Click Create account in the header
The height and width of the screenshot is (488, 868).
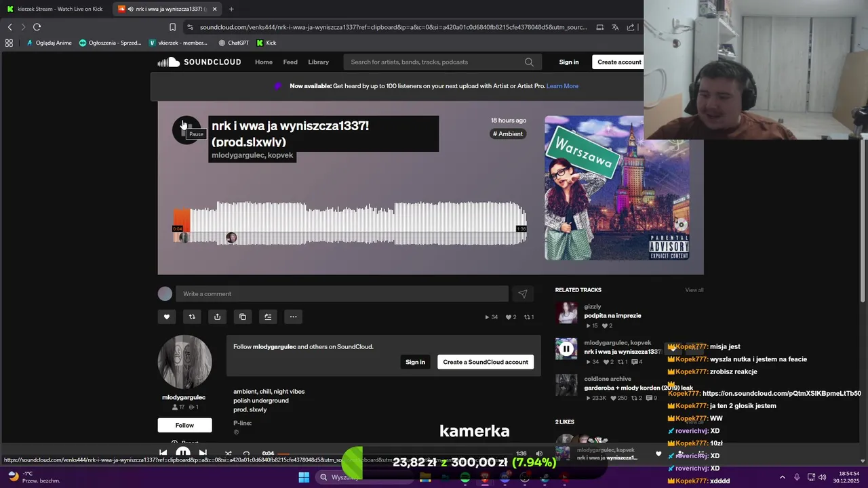[619, 62]
